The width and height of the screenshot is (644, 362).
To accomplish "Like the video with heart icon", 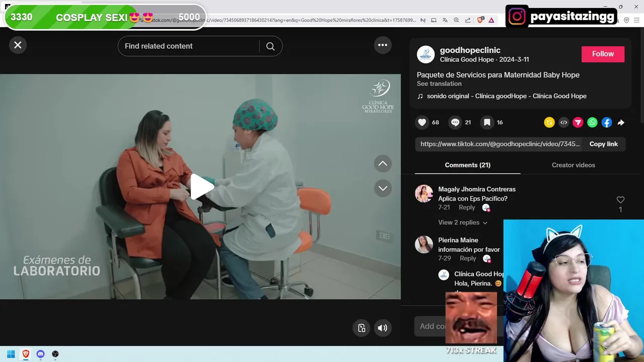I will [422, 122].
